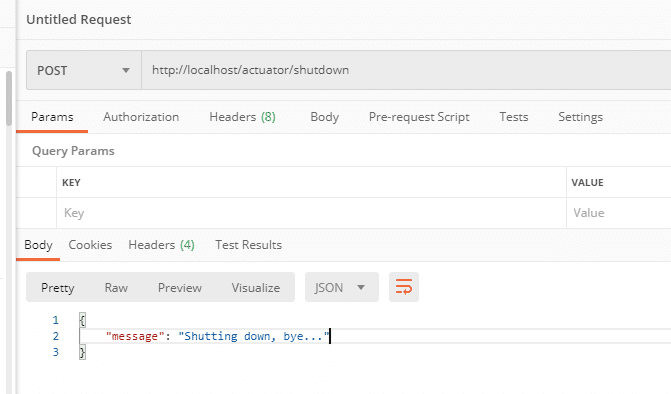Click the request URL field

(x=406, y=70)
